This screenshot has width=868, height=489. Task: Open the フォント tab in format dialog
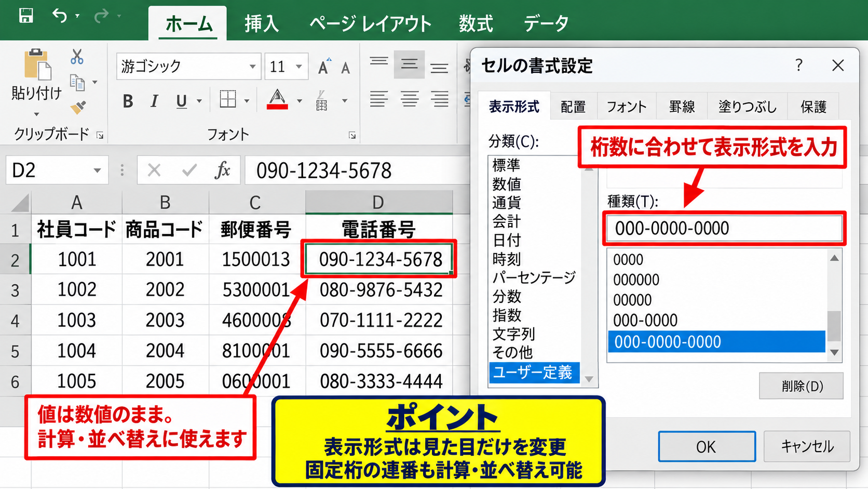tap(627, 107)
